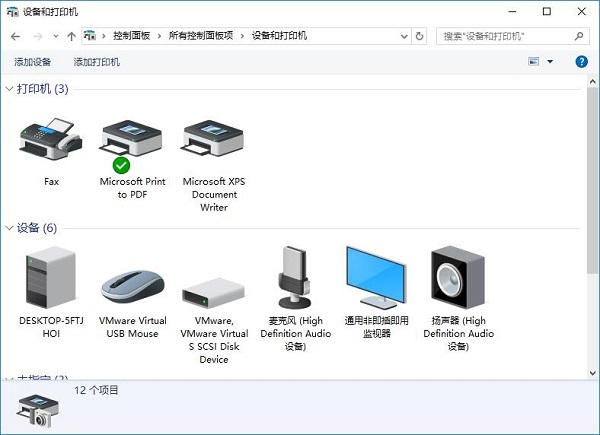This screenshot has width=600, height=435.
Task: Go to 控制面板 in the breadcrumb
Action: (x=133, y=36)
